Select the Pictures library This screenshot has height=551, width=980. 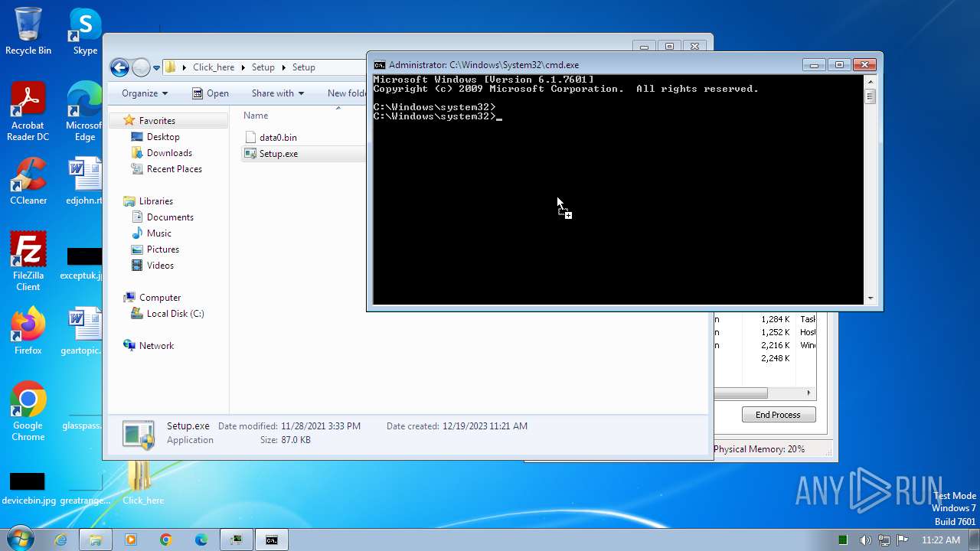[x=162, y=249]
